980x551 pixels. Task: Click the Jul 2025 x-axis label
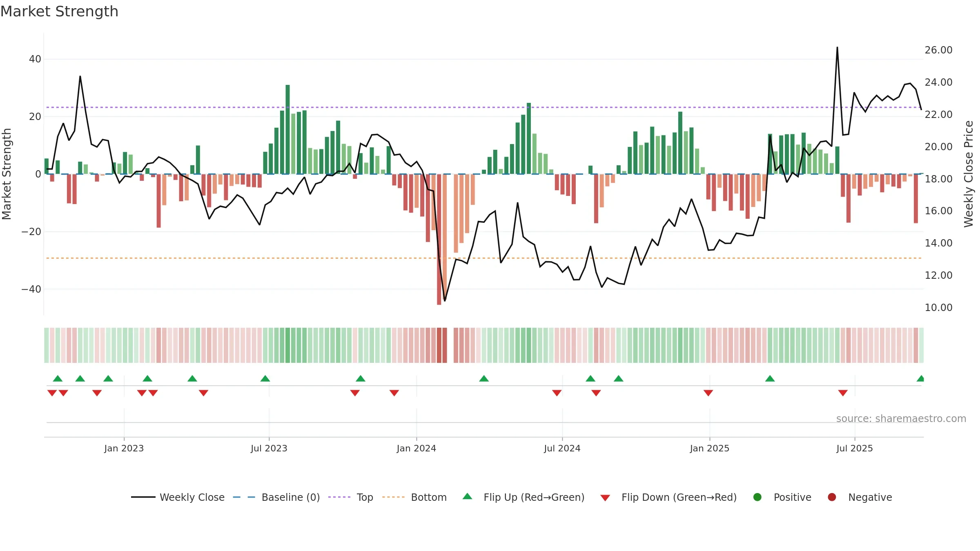click(x=855, y=448)
